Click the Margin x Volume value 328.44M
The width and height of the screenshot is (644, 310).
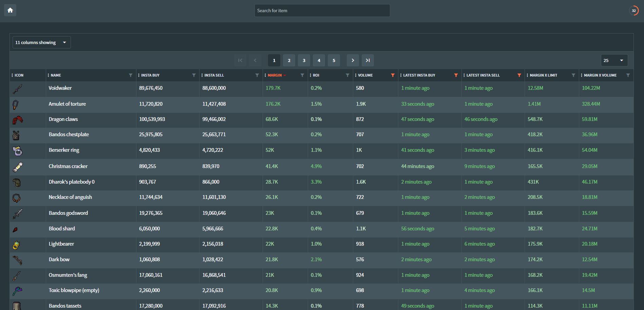click(x=591, y=104)
